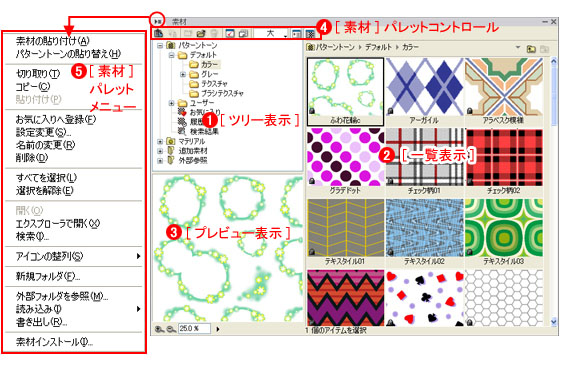The image size is (565, 370).
Task: Click the デフォルト breadcrumb in path
Action: (378, 47)
